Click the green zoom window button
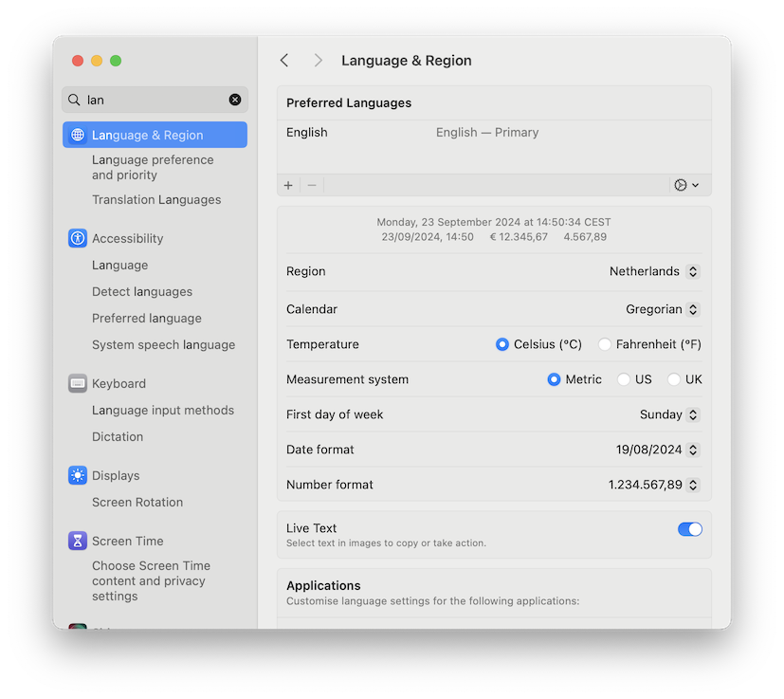 pos(116,61)
